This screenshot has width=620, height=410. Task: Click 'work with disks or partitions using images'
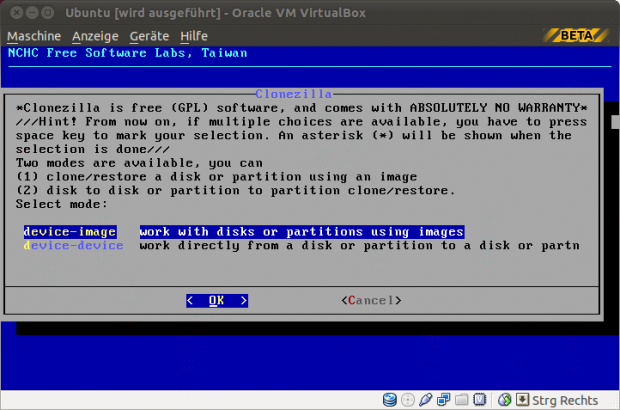[x=302, y=232]
